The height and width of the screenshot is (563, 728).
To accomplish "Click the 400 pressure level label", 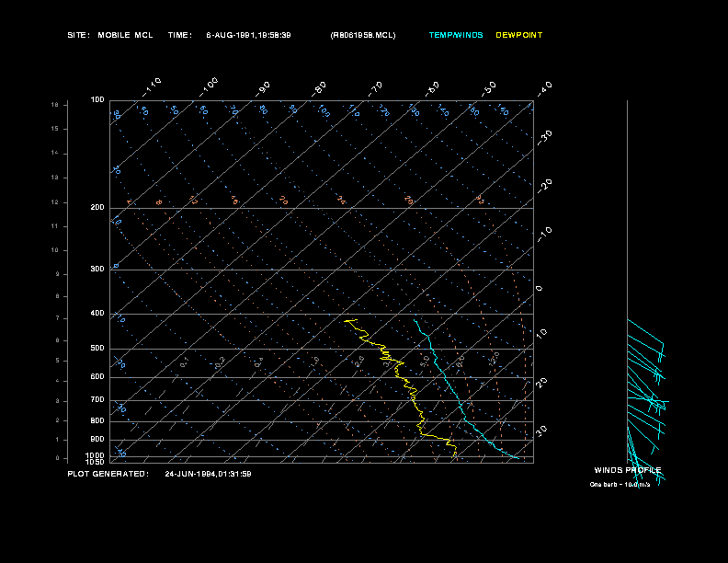I will coord(97,314).
